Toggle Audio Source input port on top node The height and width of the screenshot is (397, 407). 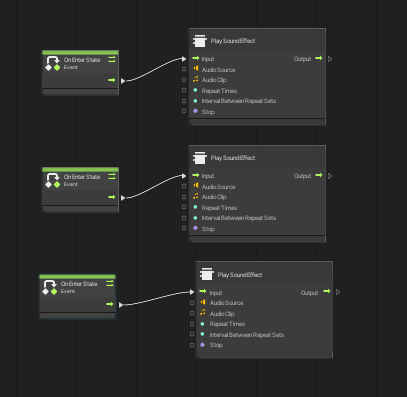[x=184, y=69]
